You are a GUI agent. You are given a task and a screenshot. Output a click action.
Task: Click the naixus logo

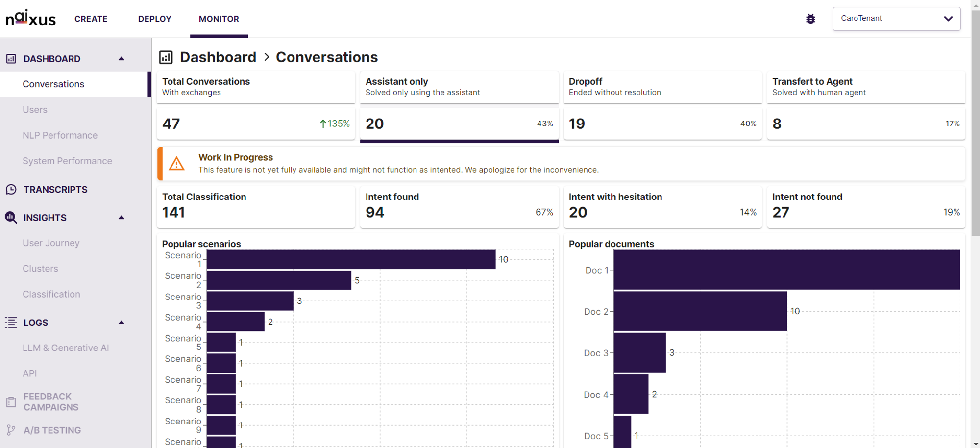click(x=30, y=18)
